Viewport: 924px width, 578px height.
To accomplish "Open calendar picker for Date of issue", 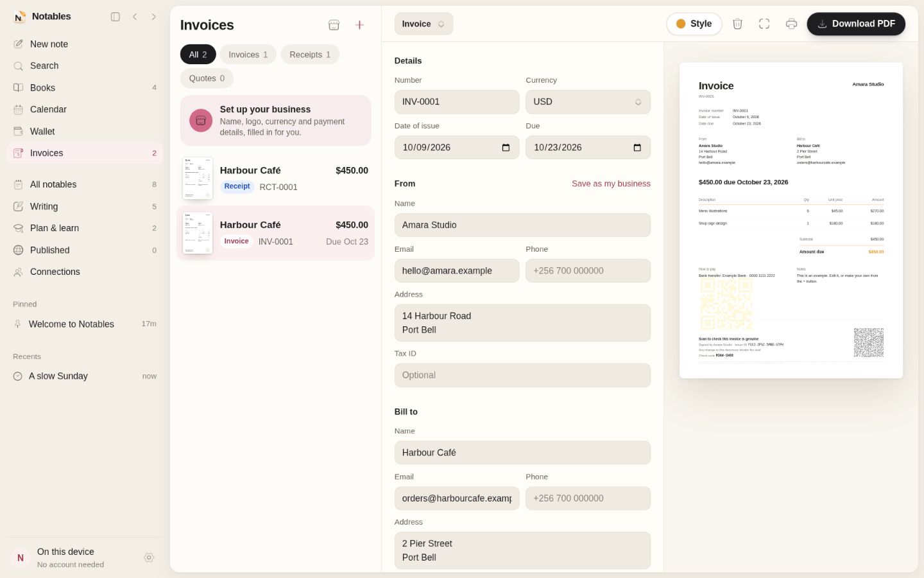I will (506, 148).
